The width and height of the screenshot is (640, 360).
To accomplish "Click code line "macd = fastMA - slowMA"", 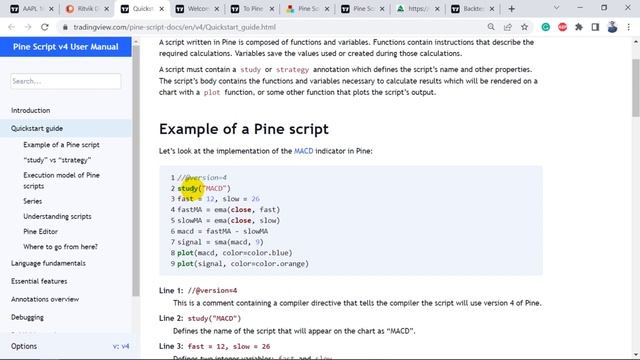I will coord(222,231).
